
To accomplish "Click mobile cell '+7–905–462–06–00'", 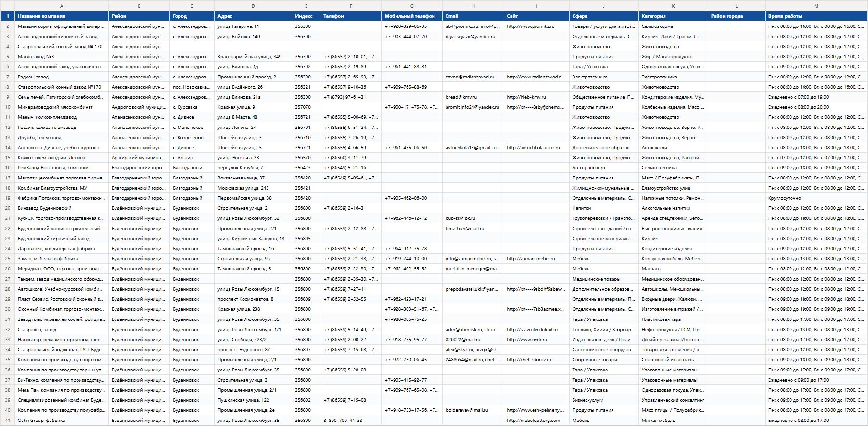I will [x=412, y=198].
